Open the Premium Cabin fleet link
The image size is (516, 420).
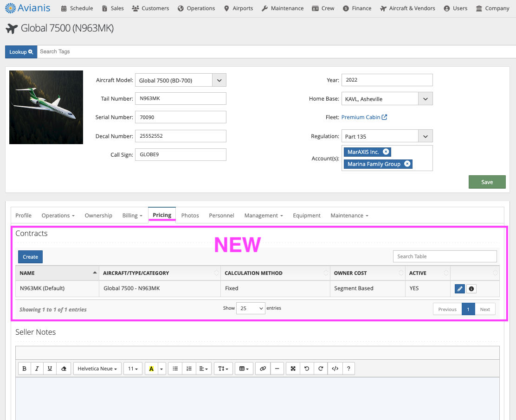coord(364,117)
